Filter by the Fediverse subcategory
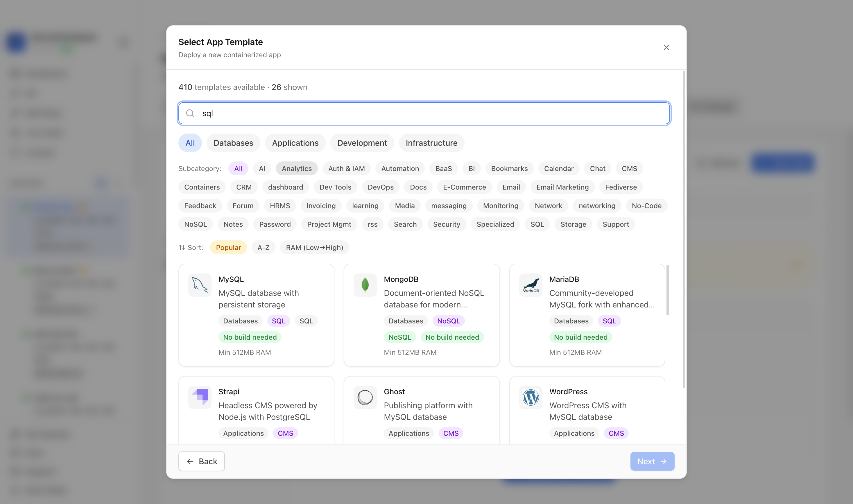The height and width of the screenshot is (504, 853). click(x=621, y=187)
